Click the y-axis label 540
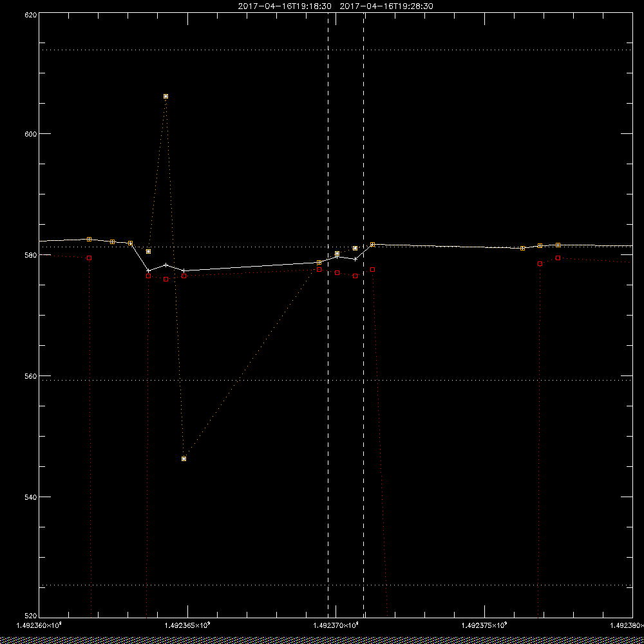This screenshot has width=644, height=644. tap(31, 497)
